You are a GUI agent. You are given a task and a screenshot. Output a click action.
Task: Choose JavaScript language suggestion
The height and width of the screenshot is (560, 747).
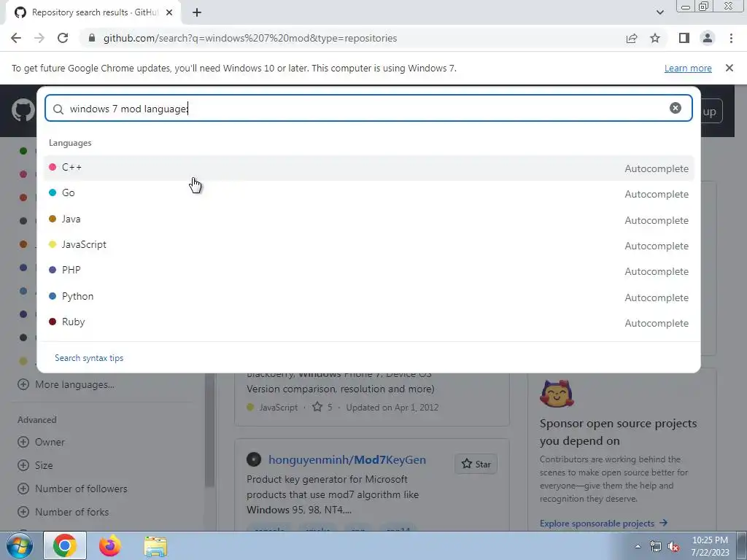tap(368, 245)
